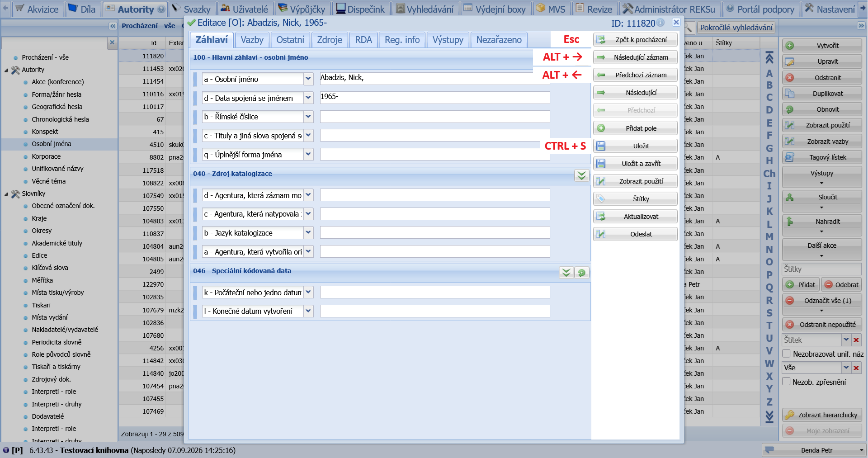868x458 pixels.
Task: Click the floppy disk icon on Uložit
Action: [601, 146]
